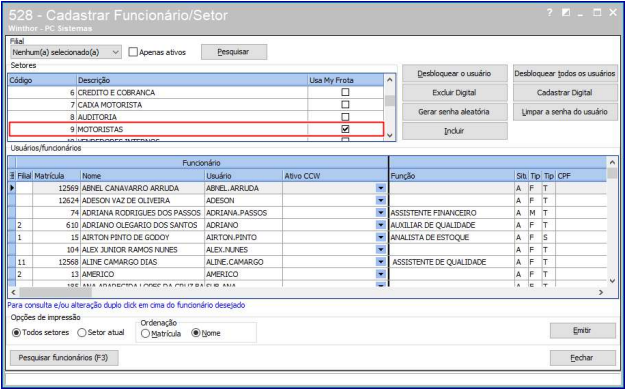Viewport: 626px width, 390px height.
Task: Click the Nome column header
Action: coord(143,176)
